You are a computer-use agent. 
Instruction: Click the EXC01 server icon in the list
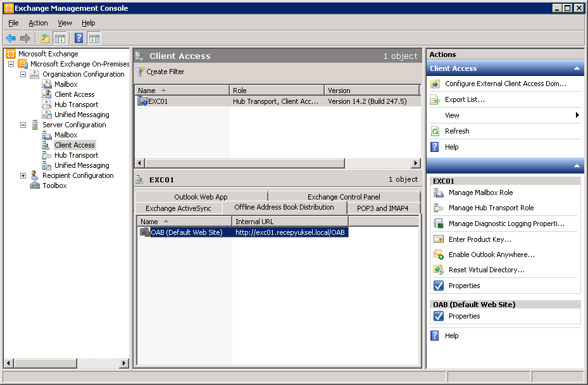142,101
